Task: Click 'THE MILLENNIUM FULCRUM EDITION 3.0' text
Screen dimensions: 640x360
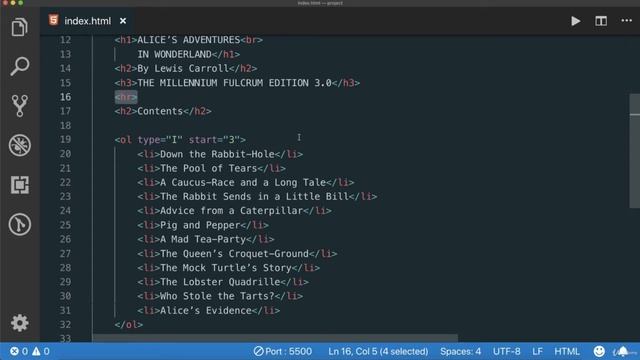Action: coord(234,83)
